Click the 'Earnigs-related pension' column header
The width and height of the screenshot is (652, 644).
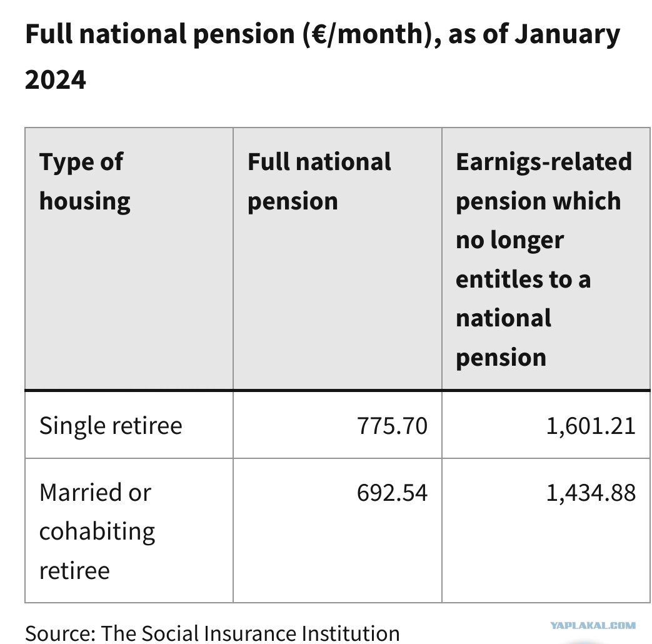[x=546, y=259]
